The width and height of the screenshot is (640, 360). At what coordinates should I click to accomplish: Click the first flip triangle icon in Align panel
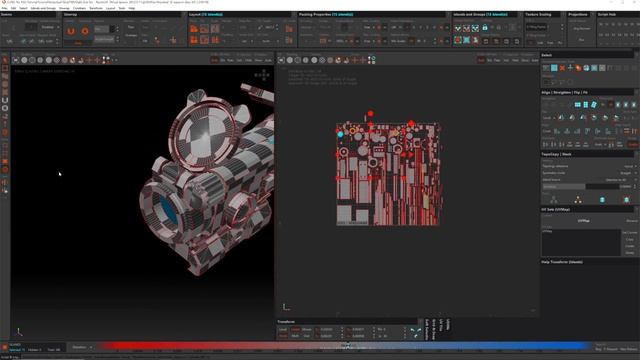coord(561,118)
